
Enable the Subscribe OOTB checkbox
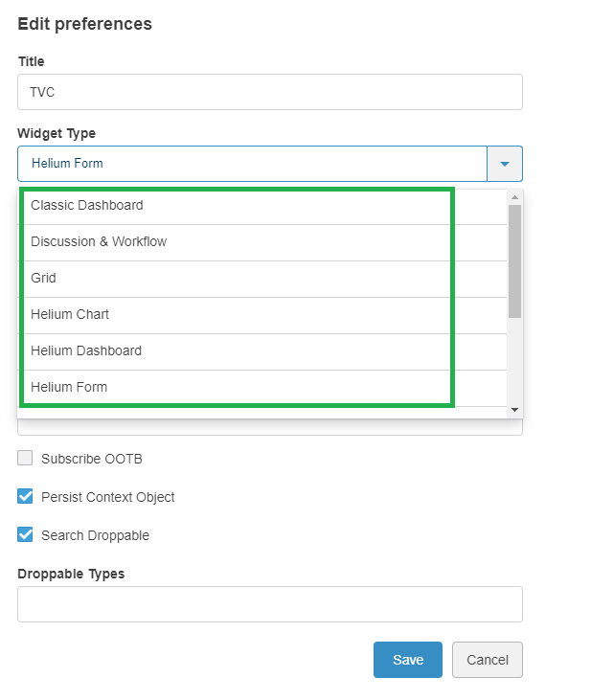pyautogui.click(x=25, y=459)
